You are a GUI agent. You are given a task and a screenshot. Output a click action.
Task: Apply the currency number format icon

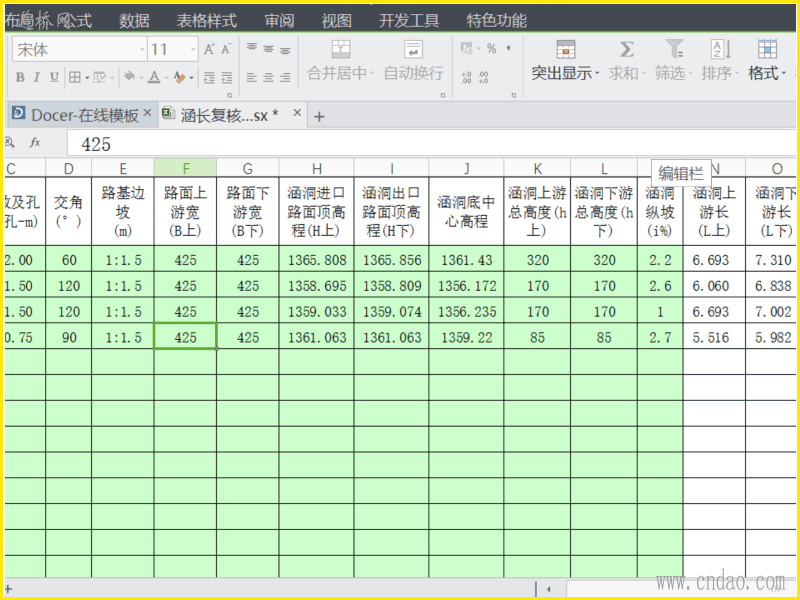coord(466,48)
